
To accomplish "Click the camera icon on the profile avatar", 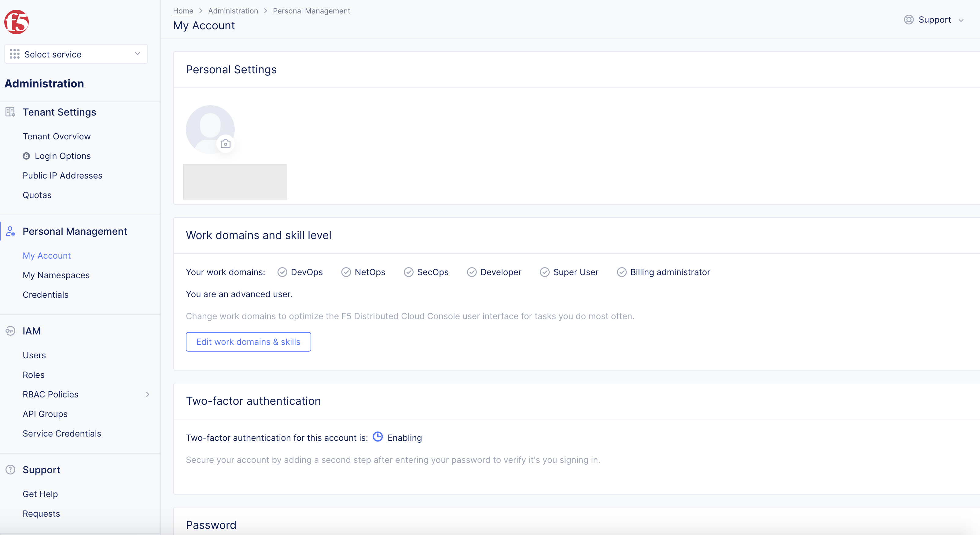I will pos(226,144).
